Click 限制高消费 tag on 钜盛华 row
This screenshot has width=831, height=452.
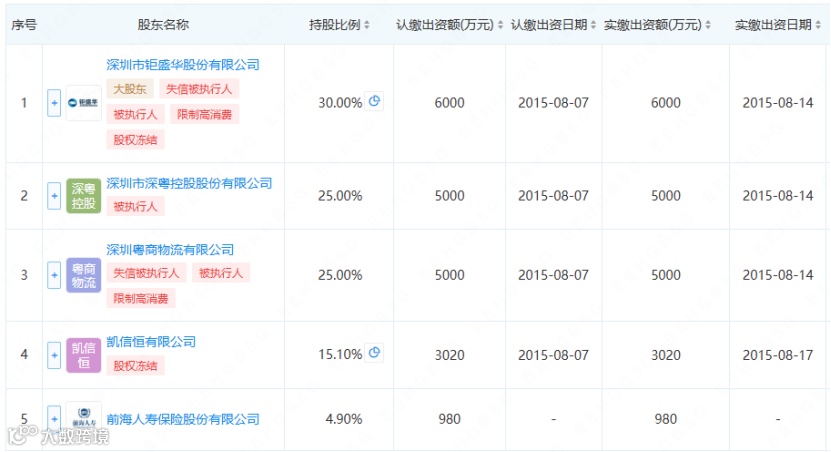coord(205,114)
